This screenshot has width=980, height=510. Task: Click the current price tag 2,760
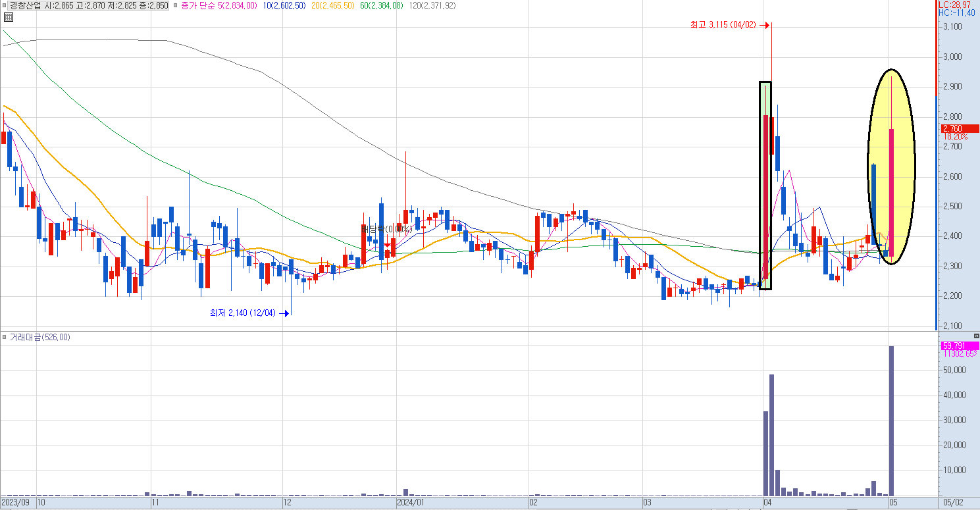[x=960, y=128]
